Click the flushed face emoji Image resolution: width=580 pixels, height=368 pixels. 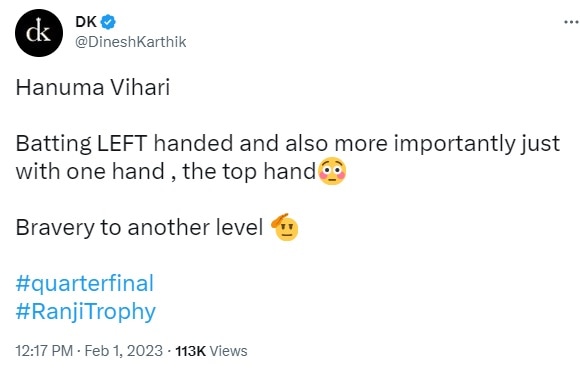tap(332, 172)
